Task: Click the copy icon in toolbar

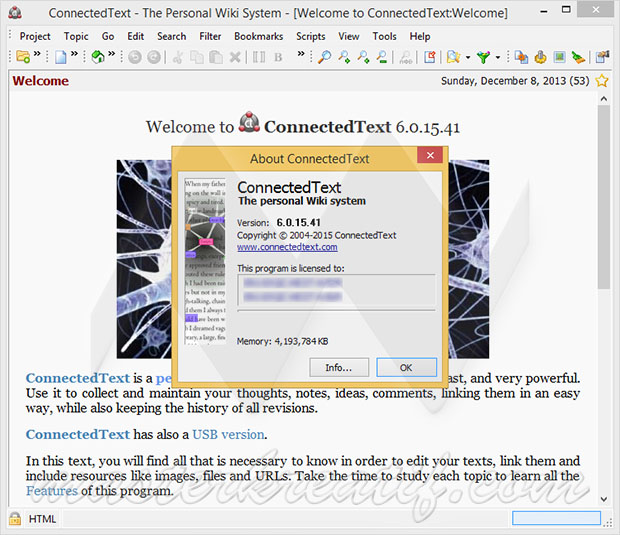Action: (x=197, y=57)
